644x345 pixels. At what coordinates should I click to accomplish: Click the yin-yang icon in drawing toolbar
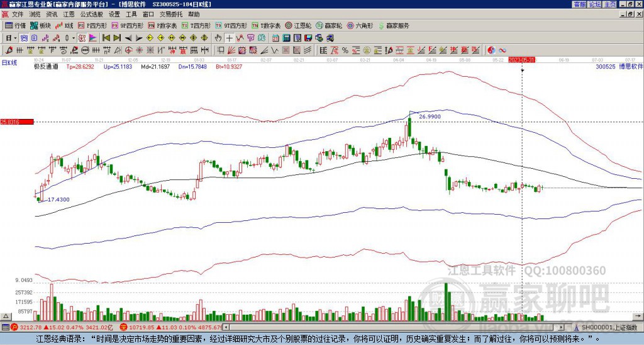coord(491,50)
